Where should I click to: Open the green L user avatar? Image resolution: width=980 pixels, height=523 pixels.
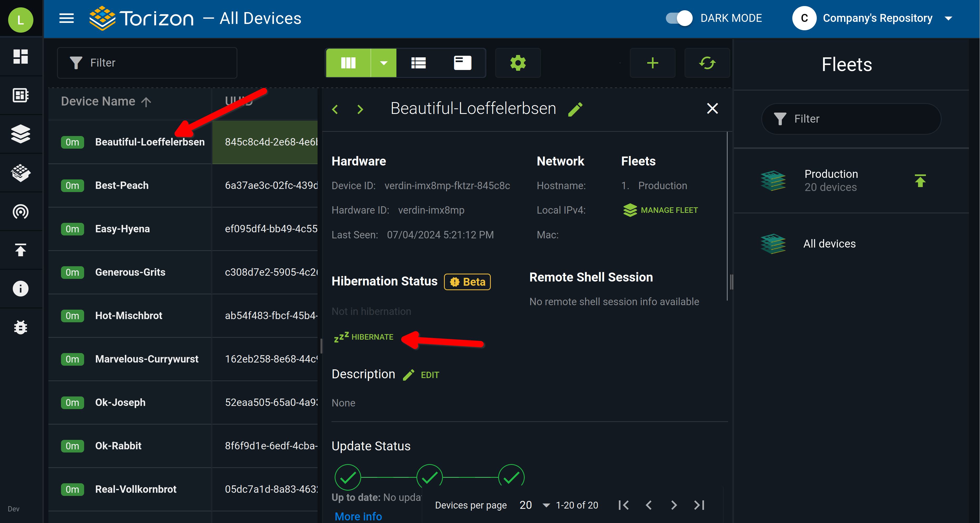pyautogui.click(x=21, y=19)
